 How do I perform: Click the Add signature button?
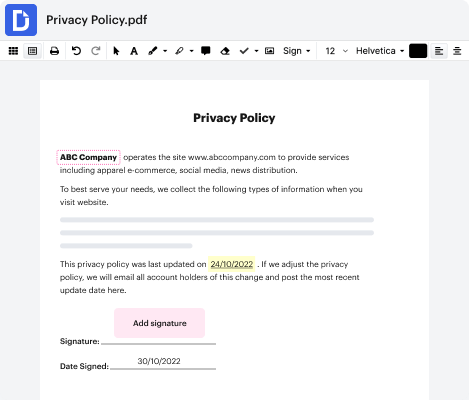coord(159,323)
